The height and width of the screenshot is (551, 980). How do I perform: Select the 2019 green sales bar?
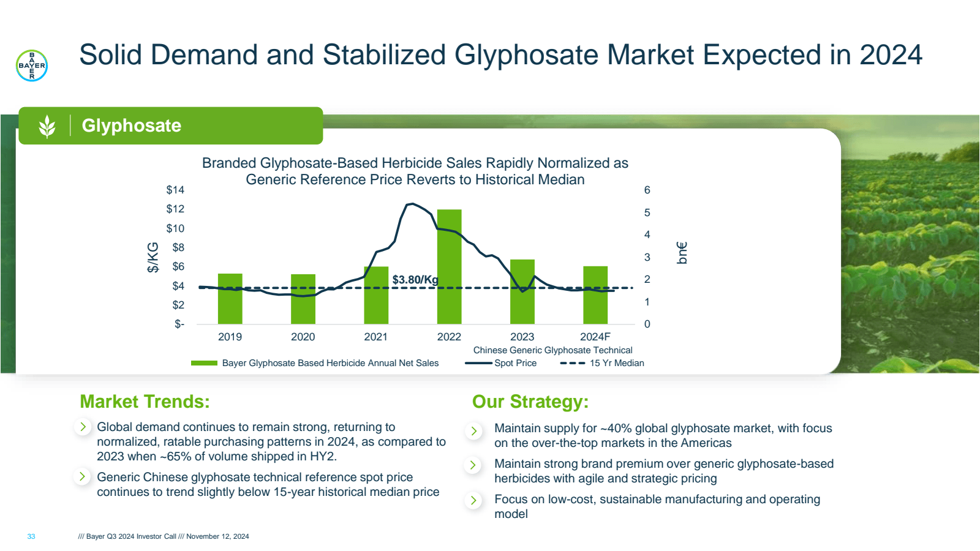click(x=230, y=299)
